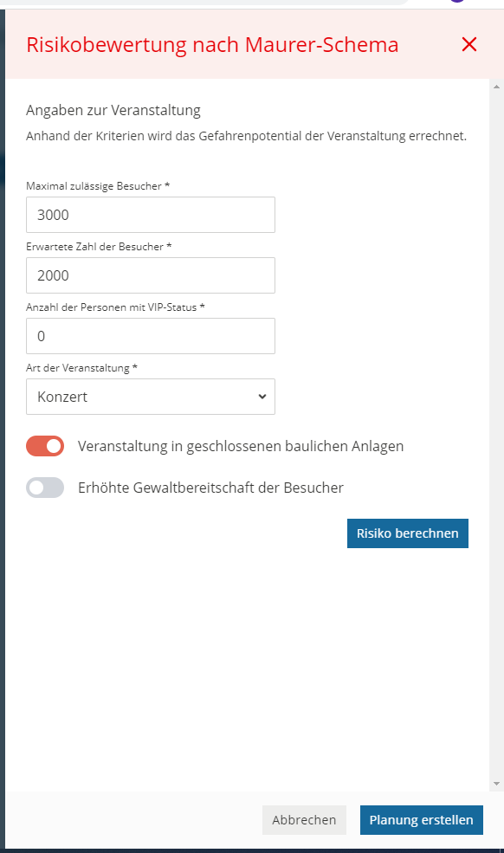Click the dialog's vertical scrollbar track
The image size is (504, 853).
pyautogui.click(x=496, y=436)
